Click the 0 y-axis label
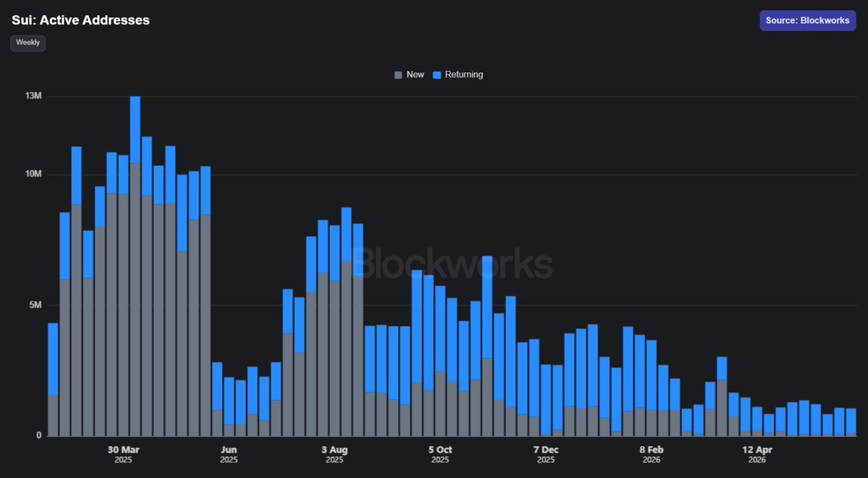Screen dimensions: 868x478 pos(38,435)
